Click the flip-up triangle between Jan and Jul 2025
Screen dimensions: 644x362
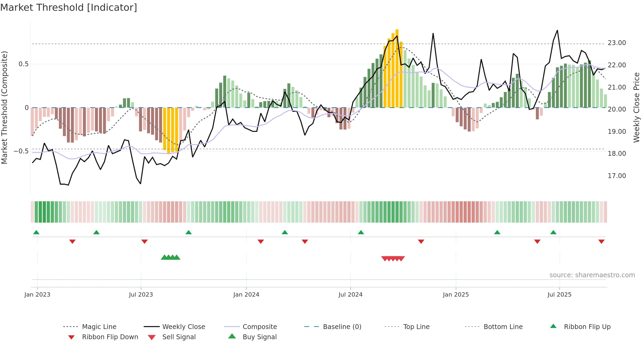pos(497,232)
